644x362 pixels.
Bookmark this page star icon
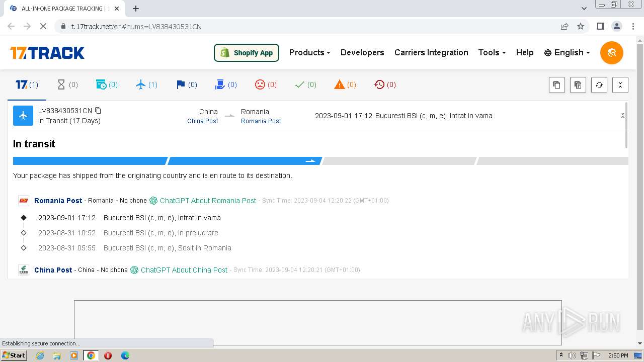click(581, 26)
